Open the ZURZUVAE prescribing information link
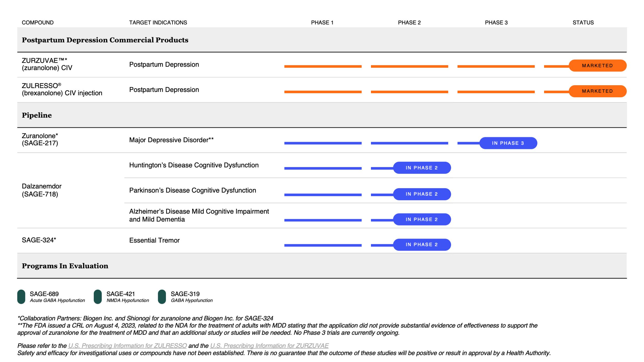Screen dimensions: 644x362 [x=269, y=346]
